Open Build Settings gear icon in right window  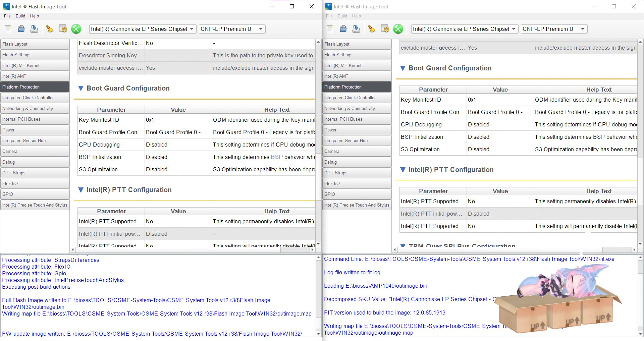(385, 29)
